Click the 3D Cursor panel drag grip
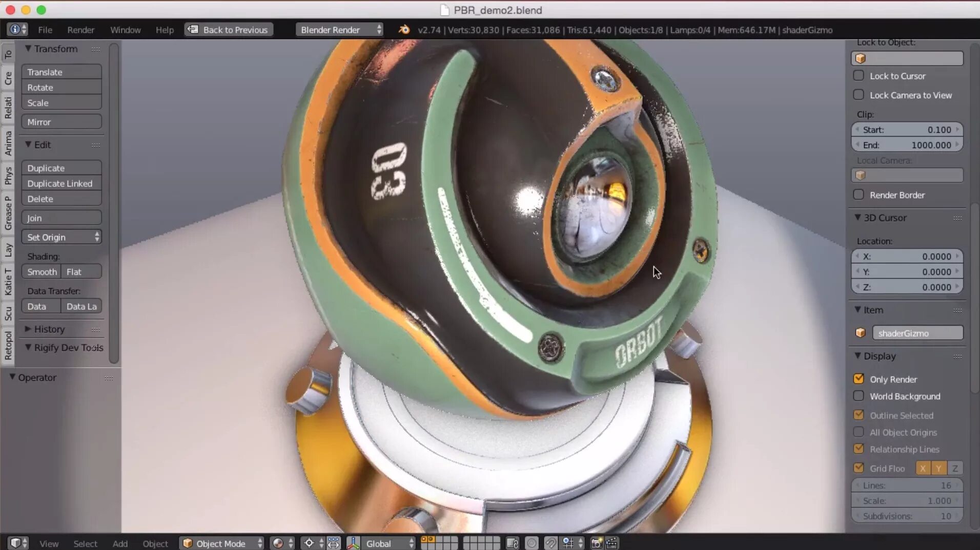 point(957,218)
